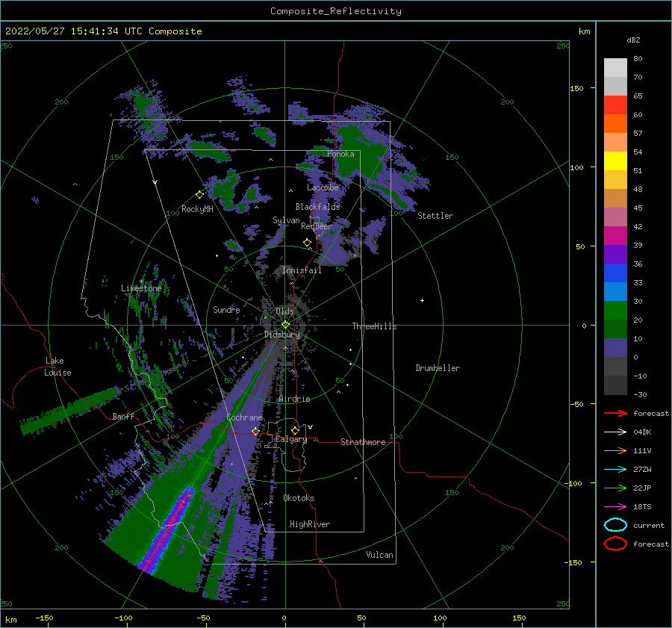
Task: Select the magenta 18TS arrow icon
Action: tap(615, 507)
